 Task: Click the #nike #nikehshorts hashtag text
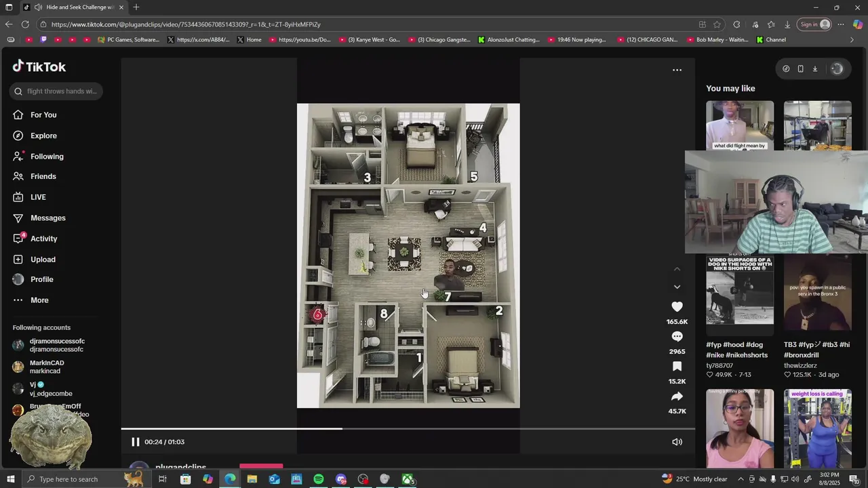(737, 355)
